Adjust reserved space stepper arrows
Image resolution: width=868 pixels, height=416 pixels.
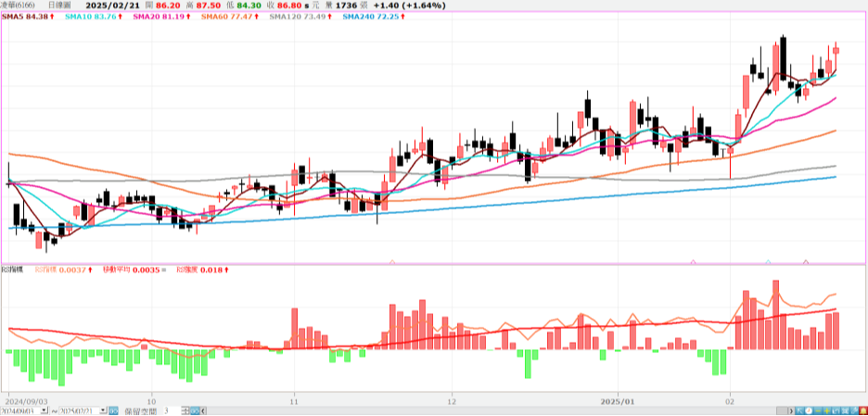[x=185, y=411]
